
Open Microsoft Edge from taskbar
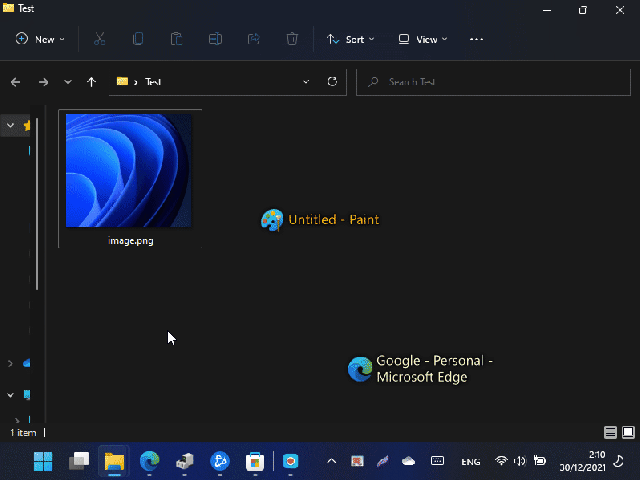click(149, 461)
